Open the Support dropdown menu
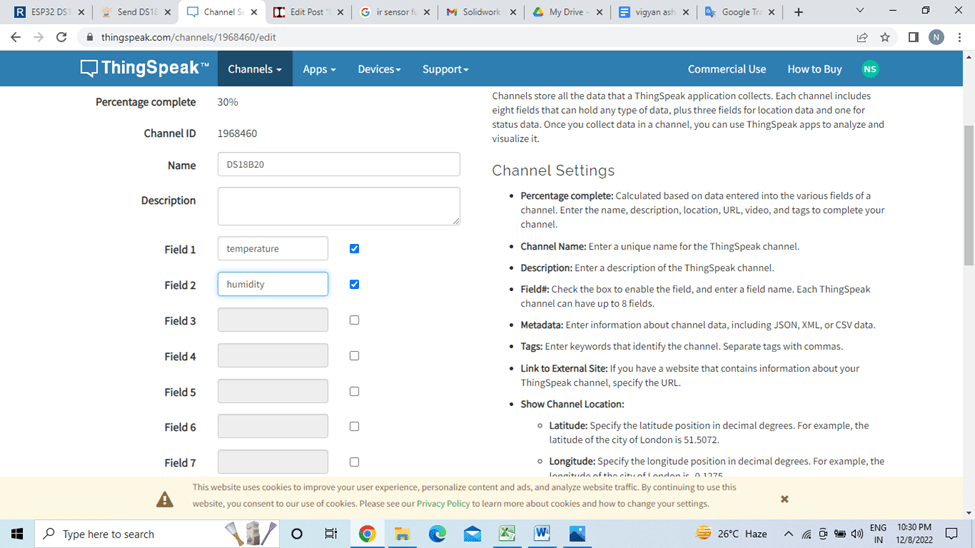Image resolution: width=975 pixels, height=548 pixels. coord(445,69)
